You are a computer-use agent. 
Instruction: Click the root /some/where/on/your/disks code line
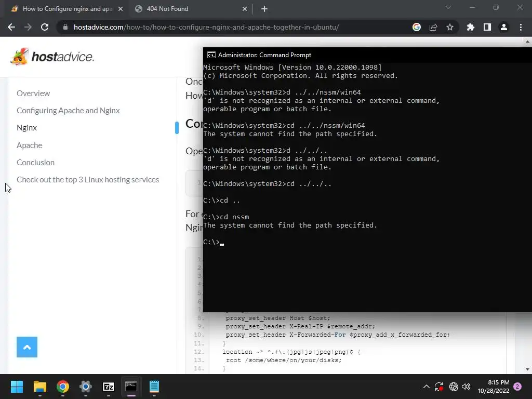coord(284,360)
